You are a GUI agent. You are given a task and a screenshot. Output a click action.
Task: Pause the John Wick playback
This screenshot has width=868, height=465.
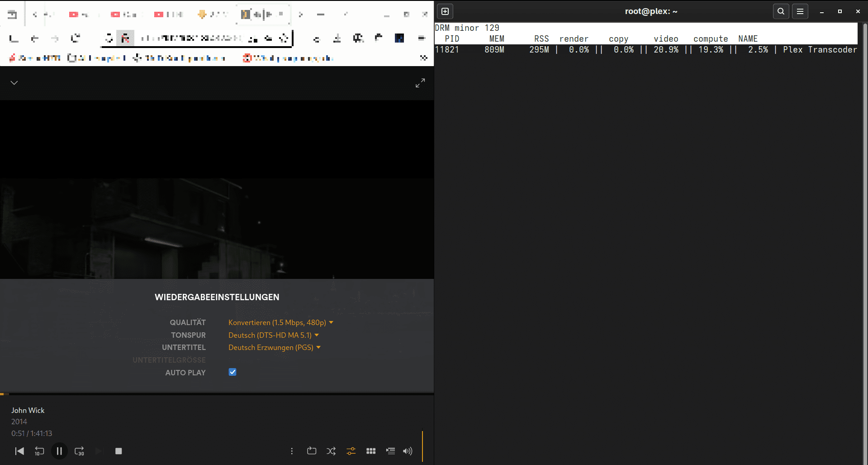(59, 451)
